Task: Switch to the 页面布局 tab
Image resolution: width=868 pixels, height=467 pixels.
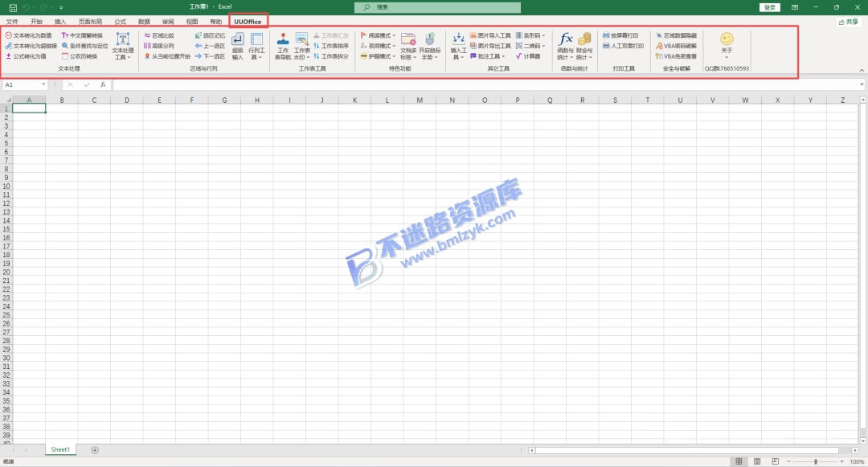Action: point(90,22)
